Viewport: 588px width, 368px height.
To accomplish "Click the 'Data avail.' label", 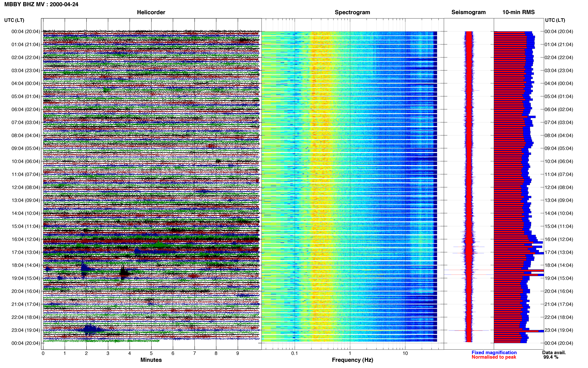I will (x=554, y=352).
